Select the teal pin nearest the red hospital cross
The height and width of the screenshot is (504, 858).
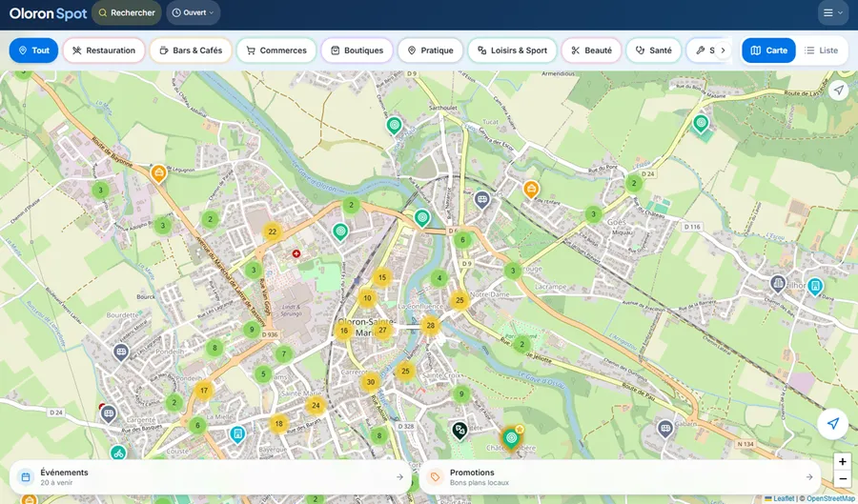click(x=340, y=232)
